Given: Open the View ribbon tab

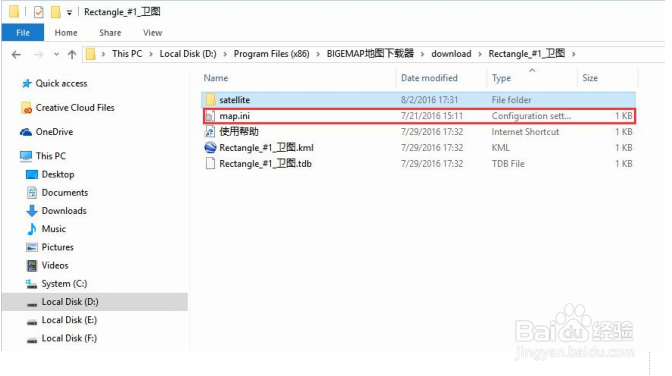Looking at the screenshot, I should pos(153,33).
